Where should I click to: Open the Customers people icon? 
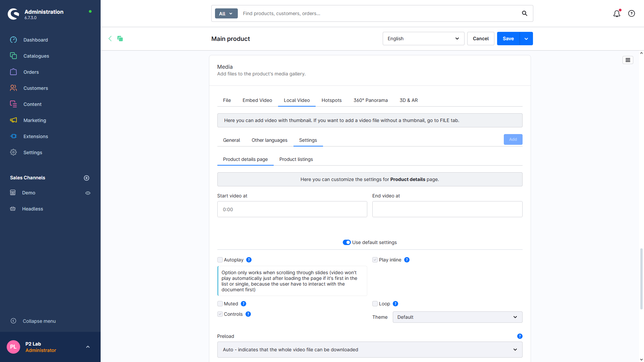(x=13, y=88)
